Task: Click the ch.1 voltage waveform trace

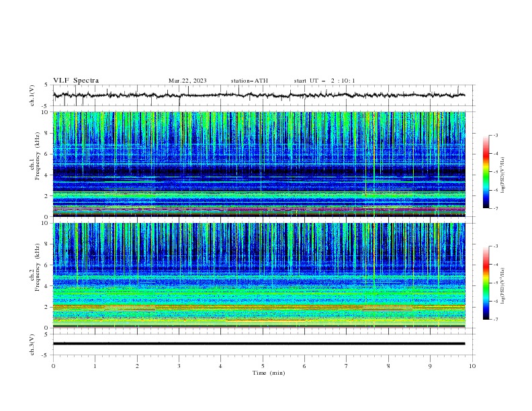Action: click(x=259, y=95)
